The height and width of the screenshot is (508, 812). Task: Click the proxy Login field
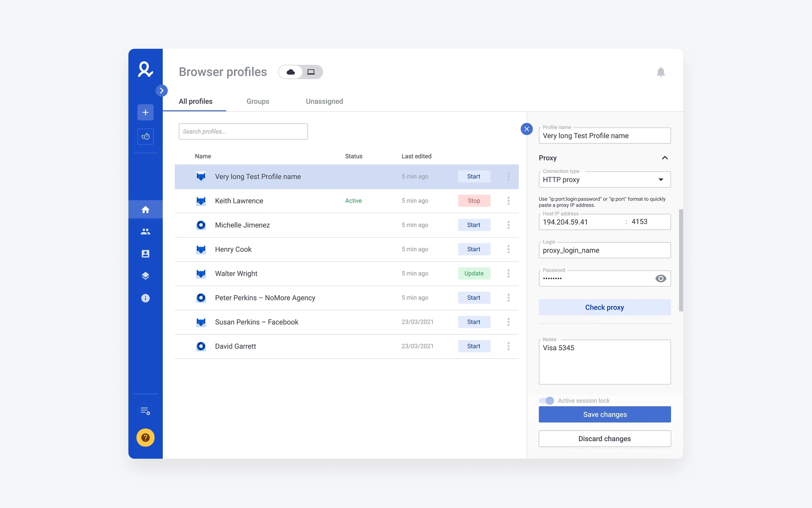[605, 250]
